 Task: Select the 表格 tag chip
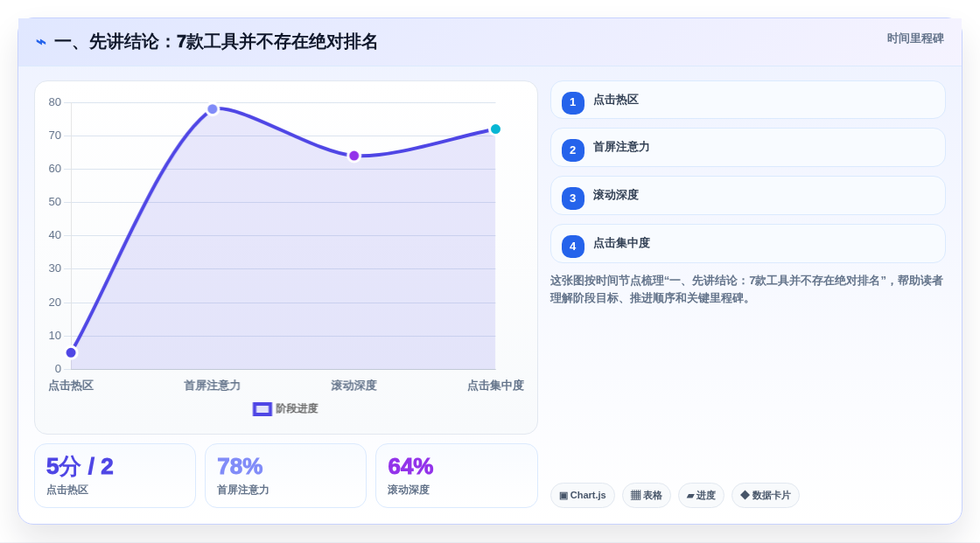coord(647,496)
